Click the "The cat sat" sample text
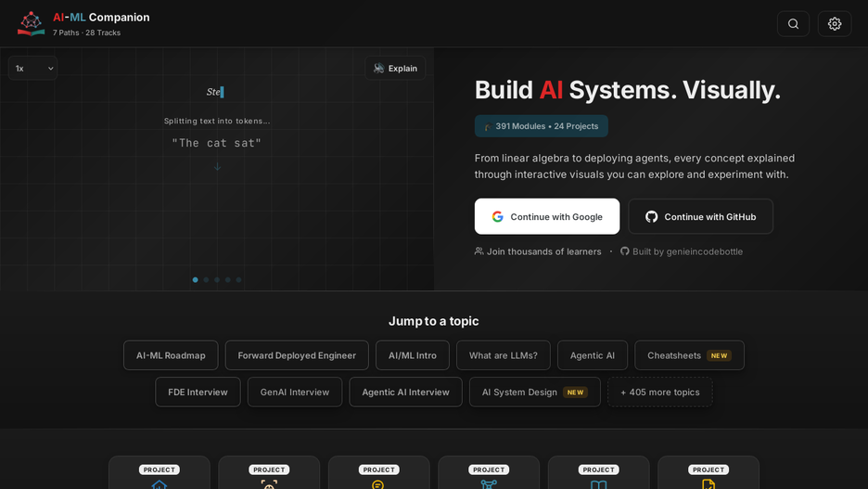The height and width of the screenshot is (489, 868). click(216, 143)
